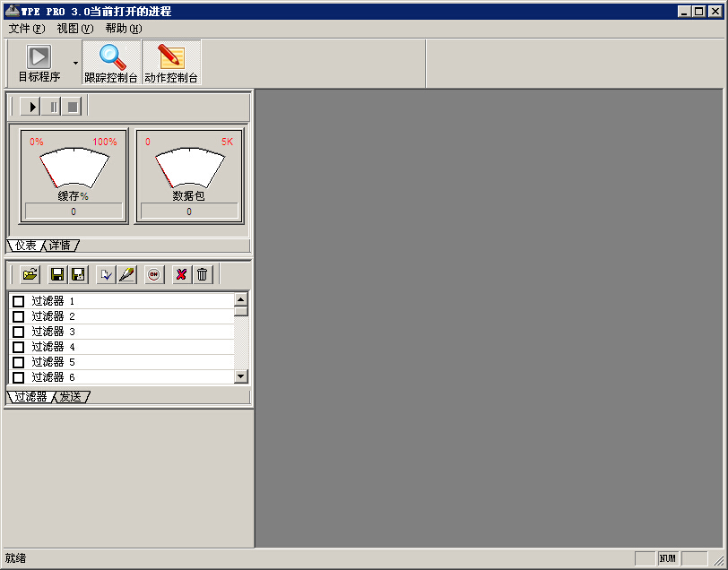
Task: Enable checkbox for 过滤器 6
Action: click(x=19, y=377)
